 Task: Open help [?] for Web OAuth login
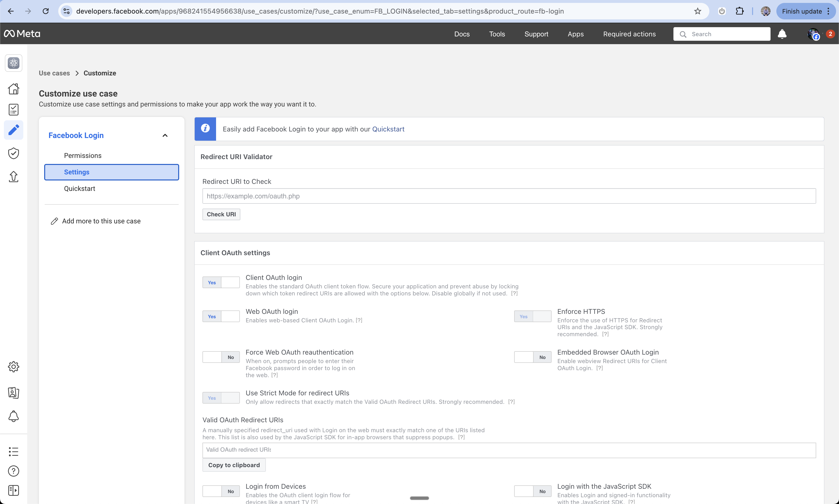(359, 320)
